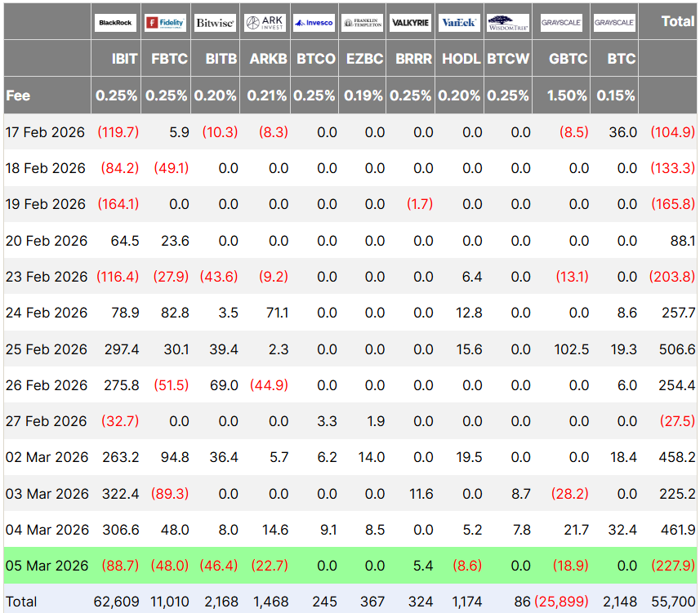Select the GBTC 1.50% fee cell

(567, 96)
